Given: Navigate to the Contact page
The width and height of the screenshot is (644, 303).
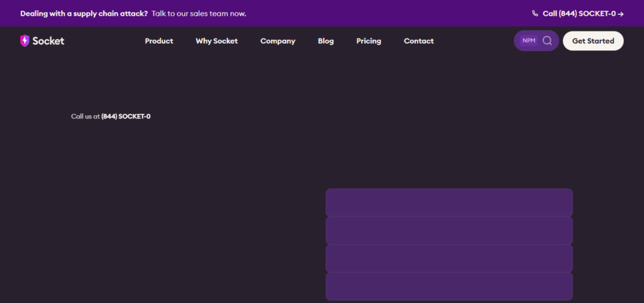Looking at the screenshot, I should [x=419, y=41].
